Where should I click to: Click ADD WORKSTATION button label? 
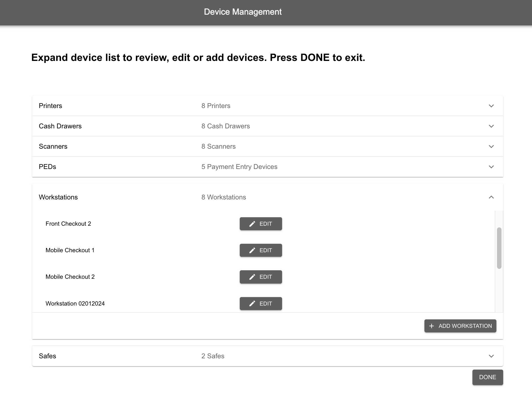(465, 326)
